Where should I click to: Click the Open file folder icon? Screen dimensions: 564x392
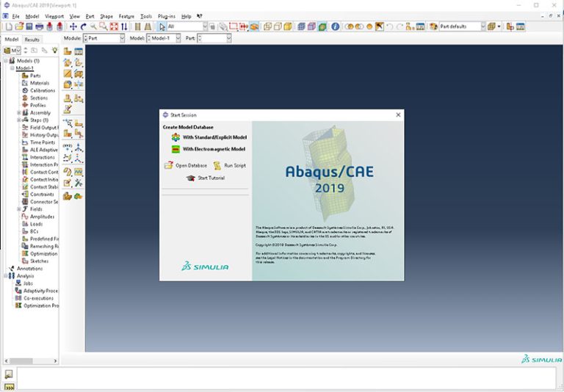pos(19,26)
